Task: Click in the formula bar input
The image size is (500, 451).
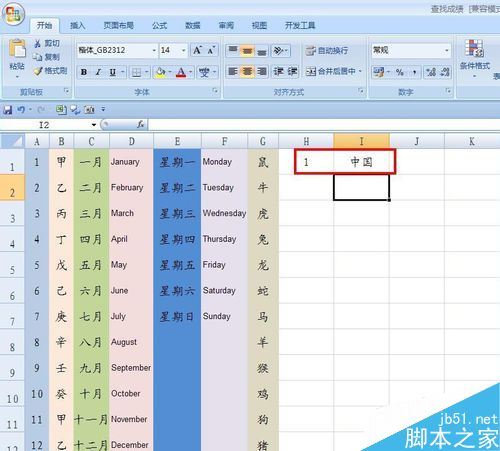Action: click(x=323, y=125)
